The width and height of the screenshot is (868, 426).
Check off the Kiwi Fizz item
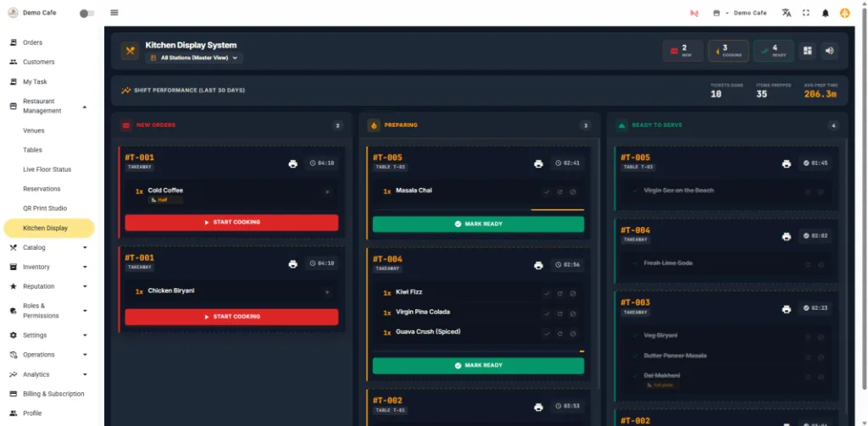(547, 294)
